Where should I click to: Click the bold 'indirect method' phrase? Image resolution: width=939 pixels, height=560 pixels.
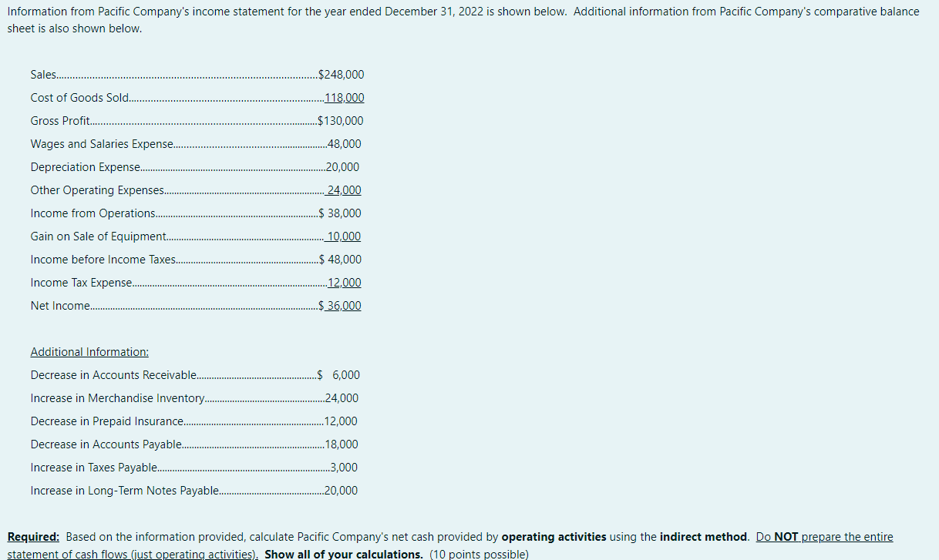pos(704,537)
